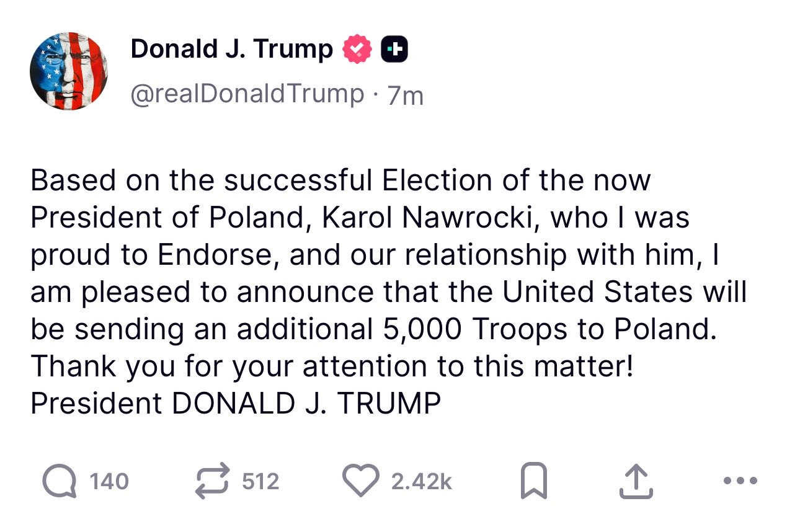Click the black plus badge beside the name

coord(393,50)
